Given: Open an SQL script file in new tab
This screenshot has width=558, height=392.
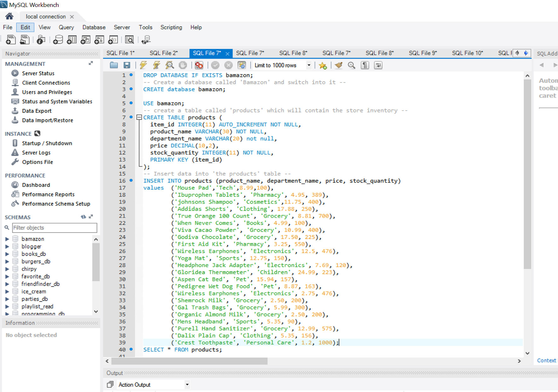Looking at the screenshot, I should point(25,39).
